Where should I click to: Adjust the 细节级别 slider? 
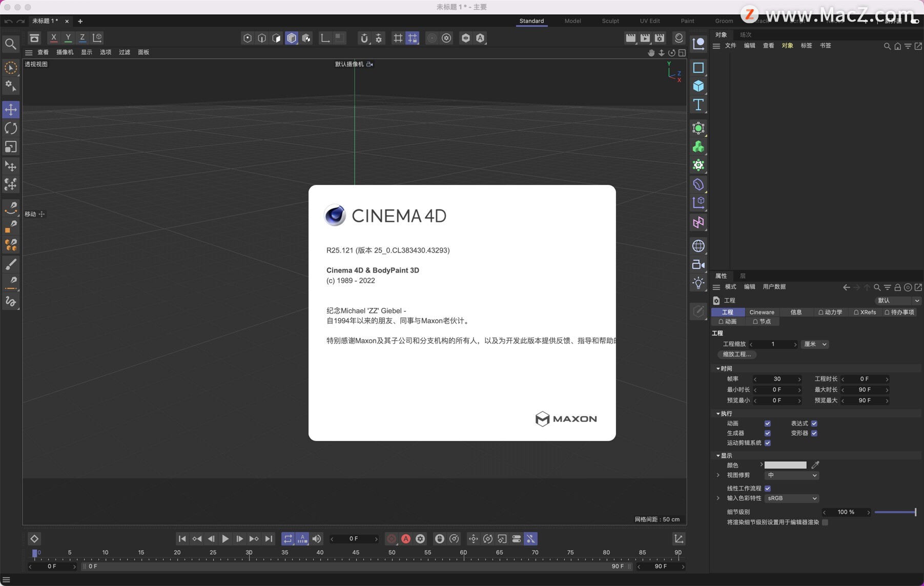(895, 512)
